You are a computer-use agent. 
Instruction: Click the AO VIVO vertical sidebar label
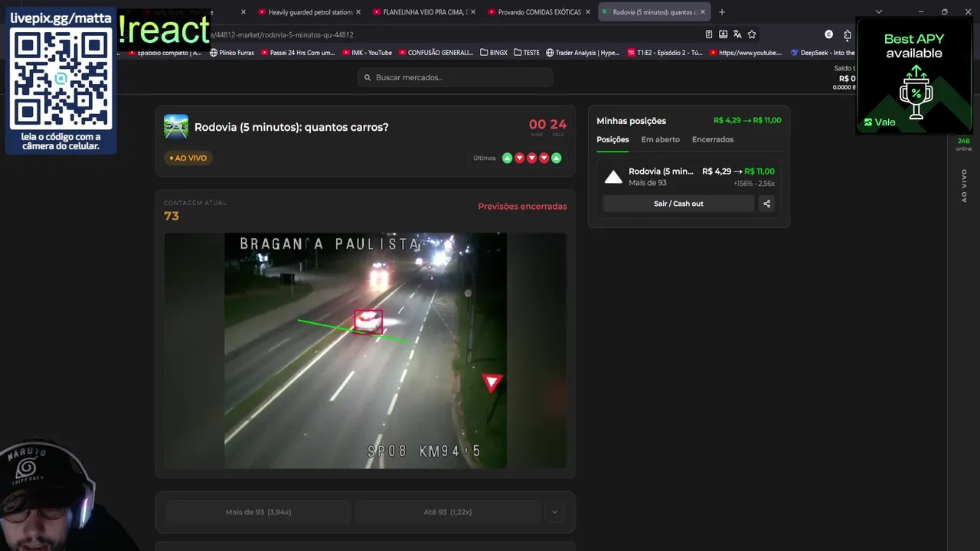(x=963, y=186)
